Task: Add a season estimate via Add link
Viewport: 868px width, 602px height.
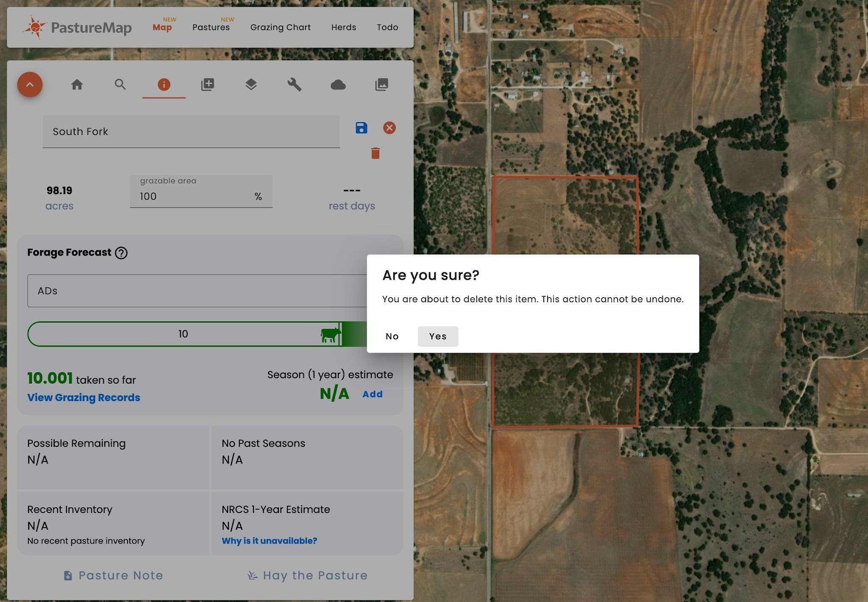Action: point(373,394)
